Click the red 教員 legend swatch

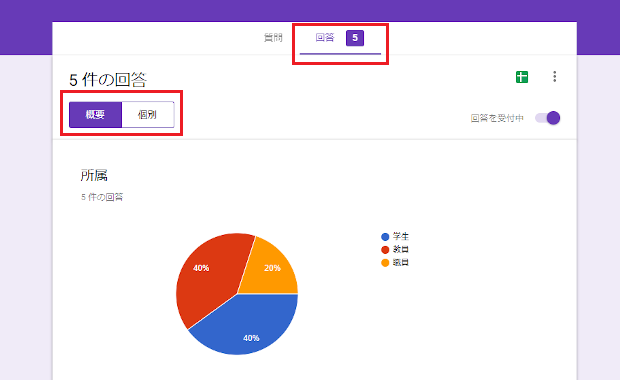[385, 250]
